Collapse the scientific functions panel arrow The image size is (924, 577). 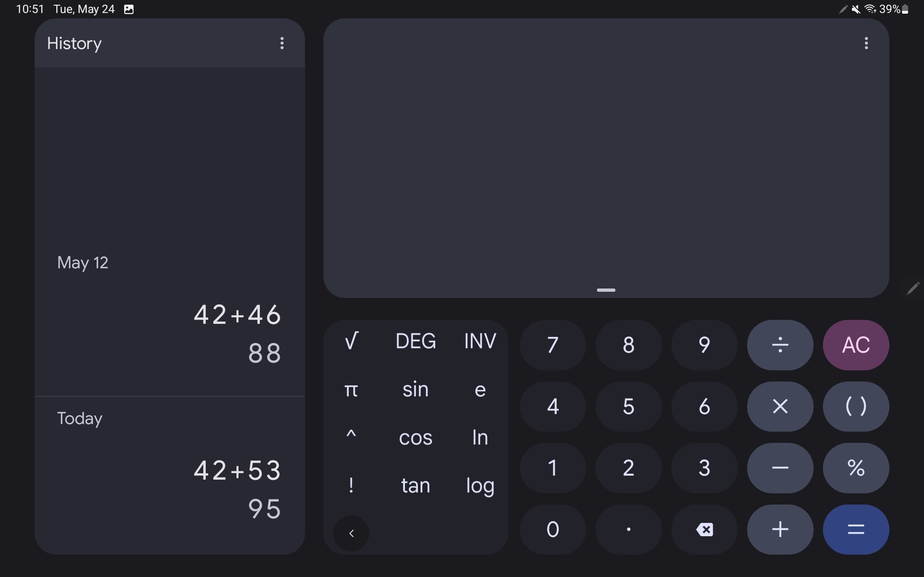351,533
